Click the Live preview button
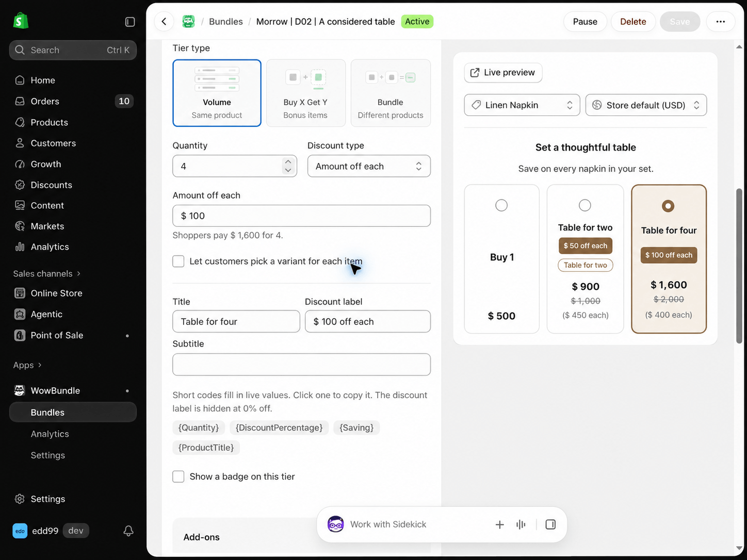The width and height of the screenshot is (747, 560). click(503, 73)
